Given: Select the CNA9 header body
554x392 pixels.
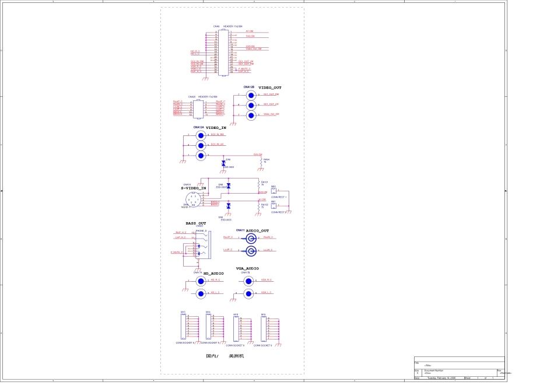Looking at the screenshot, I should click(x=223, y=52).
